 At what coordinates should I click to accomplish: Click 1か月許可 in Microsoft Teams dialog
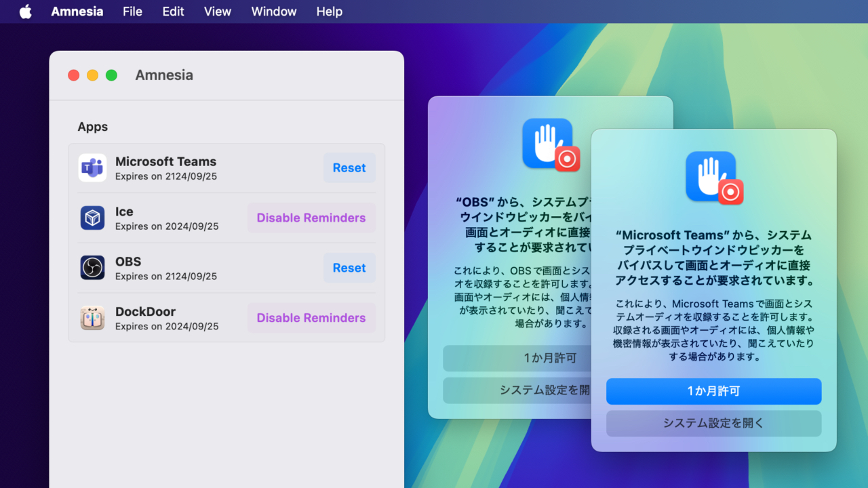coord(713,391)
